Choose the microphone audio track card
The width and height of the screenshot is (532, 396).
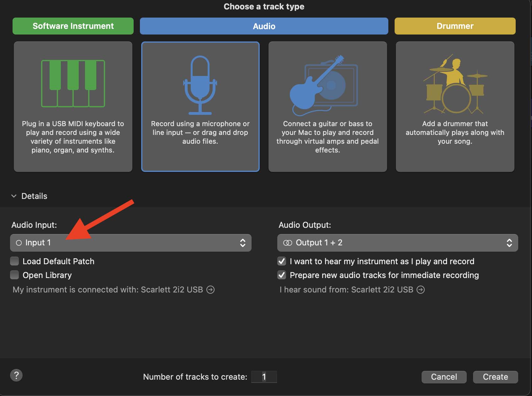click(200, 107)
